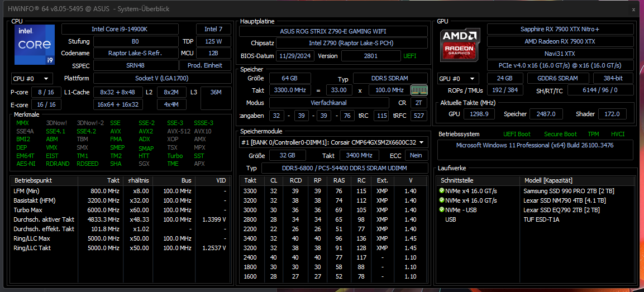Select the Ring/LLC Takt row

point(120,248)
